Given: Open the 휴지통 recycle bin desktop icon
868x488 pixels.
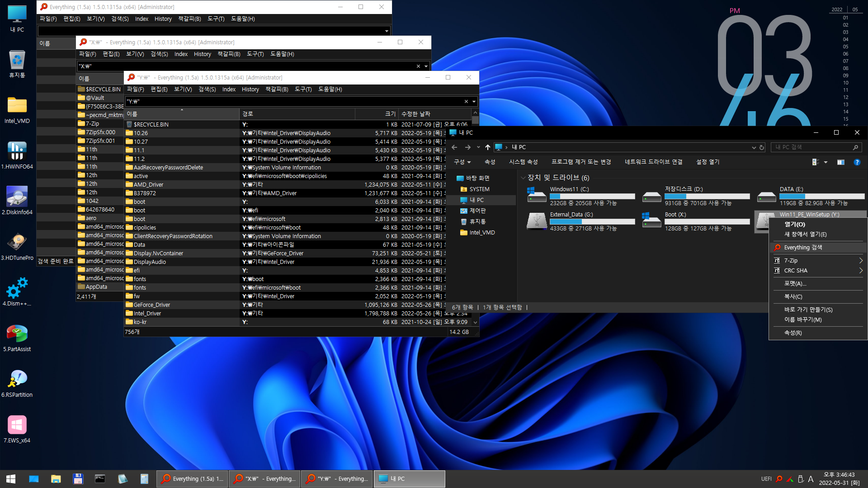Looking at the screenshot, I should tap(17, 64).
